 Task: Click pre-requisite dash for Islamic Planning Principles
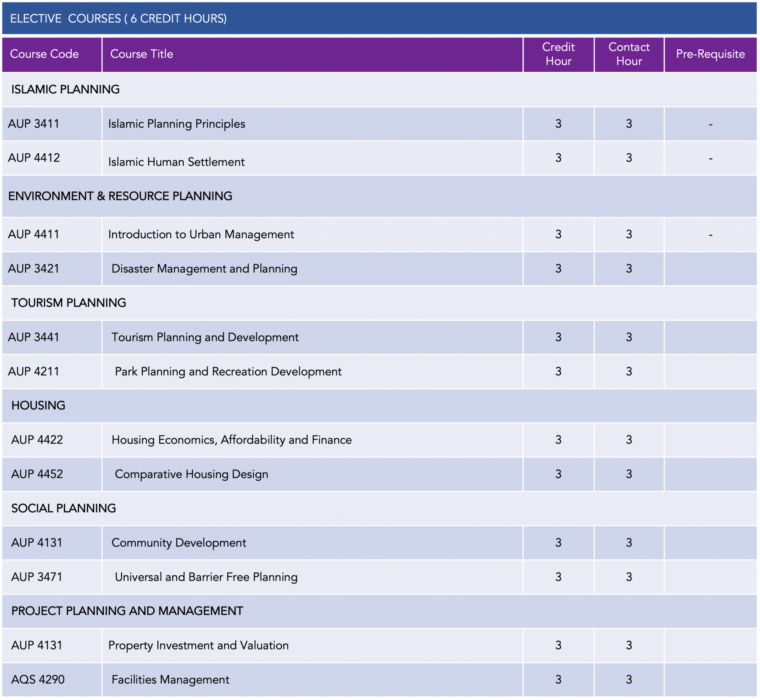710,125
